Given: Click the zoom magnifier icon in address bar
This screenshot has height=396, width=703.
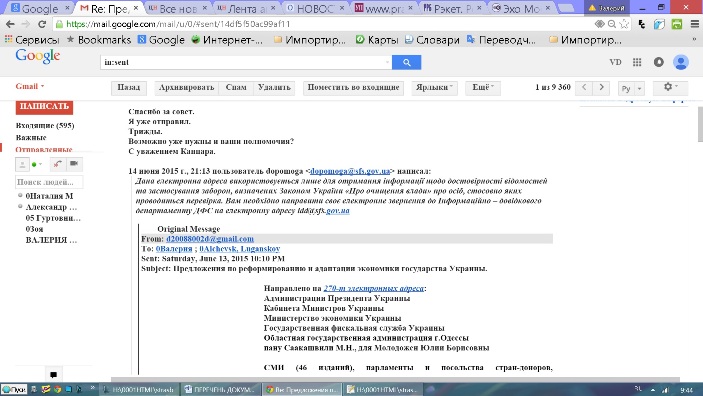Looking at the screenshot, I should pos(612,24).
